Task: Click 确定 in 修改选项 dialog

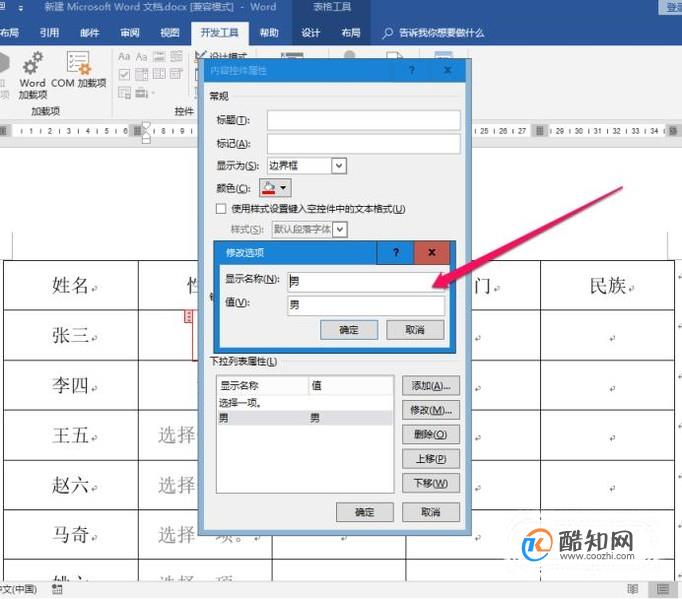Action: click(x=349, y=330)
